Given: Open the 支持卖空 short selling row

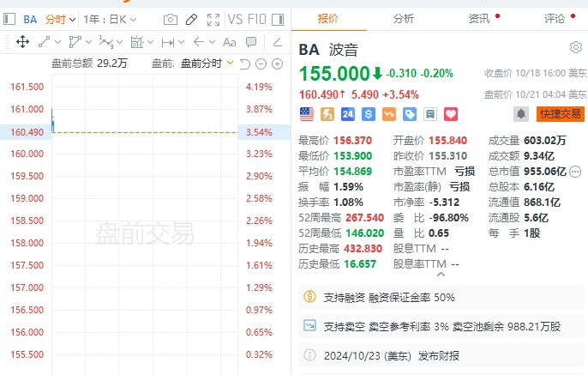Looking at the screenshot, I should 441,326.
